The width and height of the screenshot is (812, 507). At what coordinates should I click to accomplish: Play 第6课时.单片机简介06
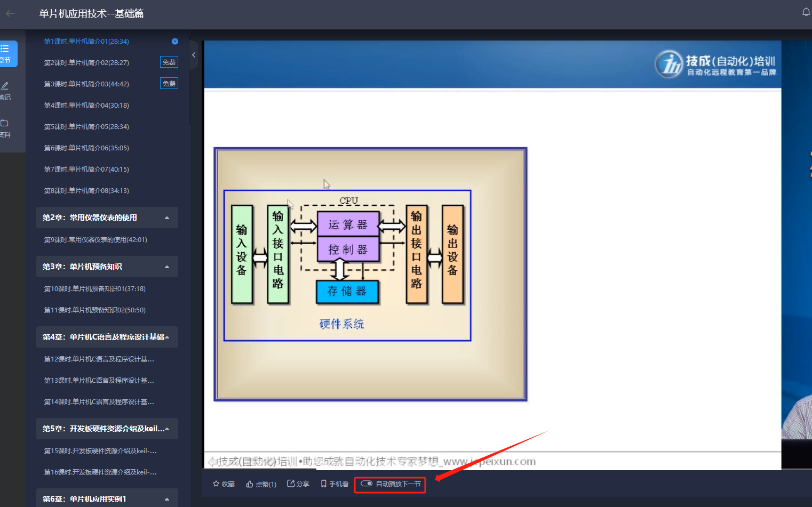(x=86, y=148)
